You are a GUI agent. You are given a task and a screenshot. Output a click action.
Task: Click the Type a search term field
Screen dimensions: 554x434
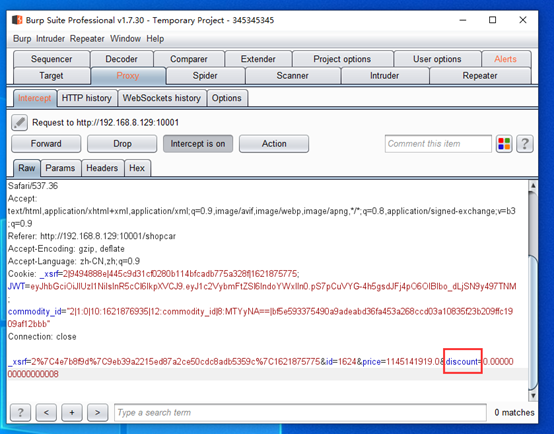300,412
